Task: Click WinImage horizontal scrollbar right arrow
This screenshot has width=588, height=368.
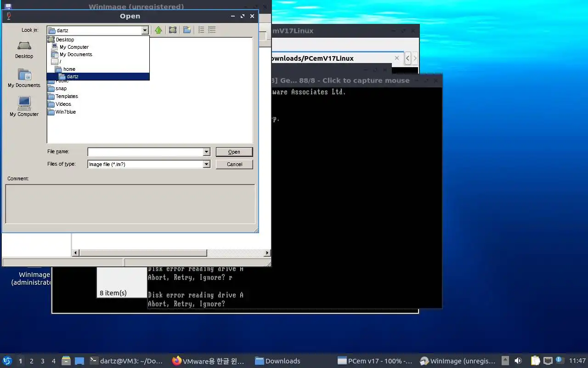Action: click(267, 253)
